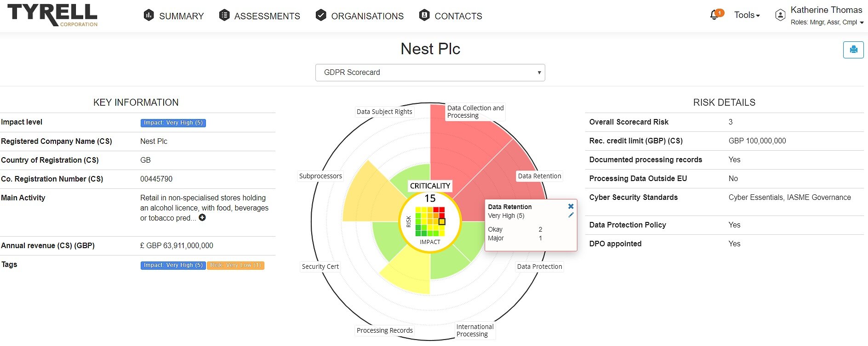Click the credit limit GBP 100,000,000
868x346 pixels.
[757, 141]
